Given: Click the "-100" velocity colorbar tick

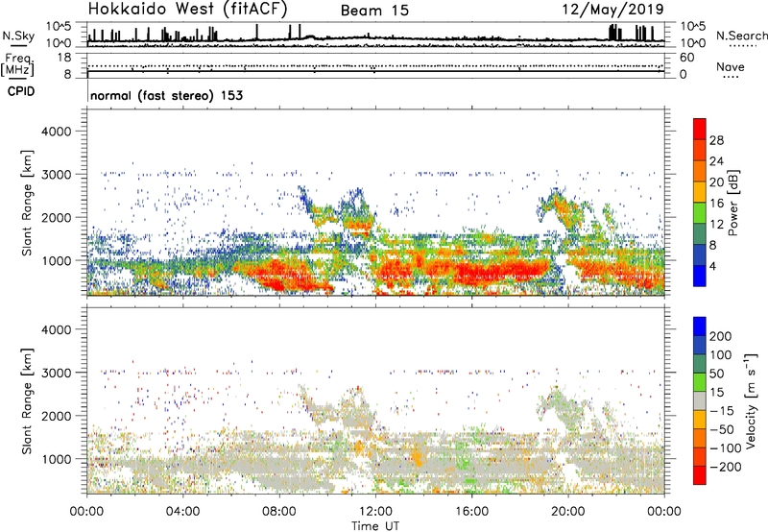Looking at the screenshot, I should (726, 448).
